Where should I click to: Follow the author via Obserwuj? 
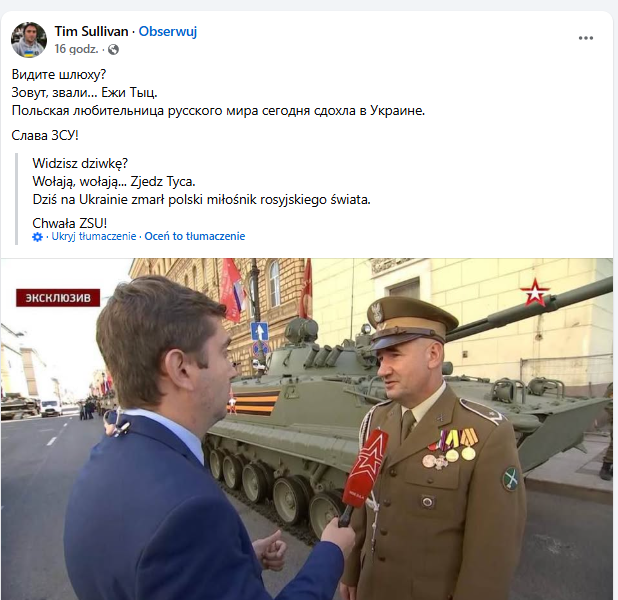[168, 32]
